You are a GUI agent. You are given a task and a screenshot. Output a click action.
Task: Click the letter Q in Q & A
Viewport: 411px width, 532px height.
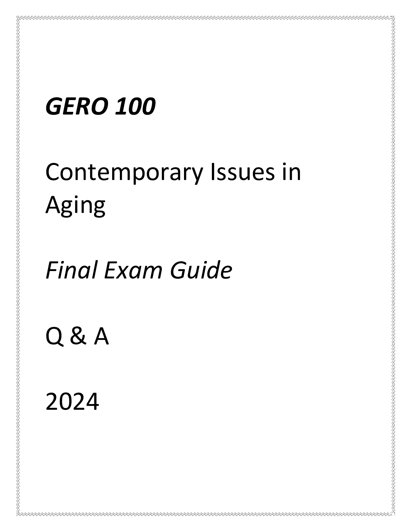click(53, 337)
